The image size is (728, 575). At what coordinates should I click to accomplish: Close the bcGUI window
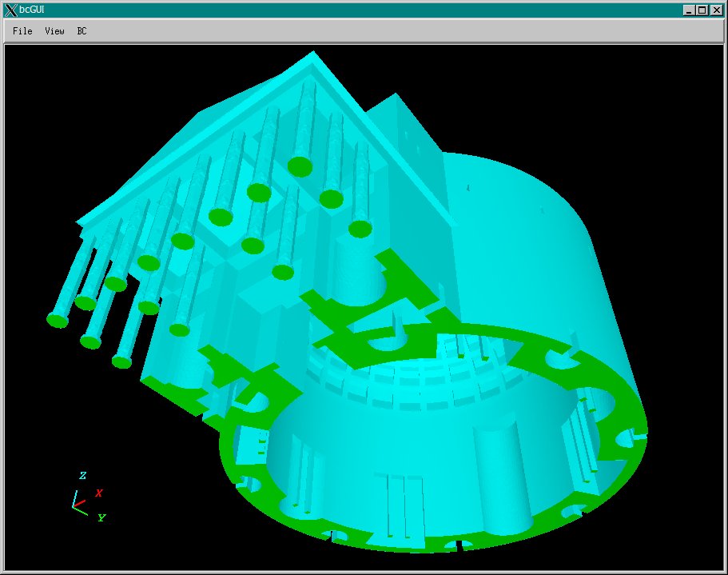tap(716, 10)
